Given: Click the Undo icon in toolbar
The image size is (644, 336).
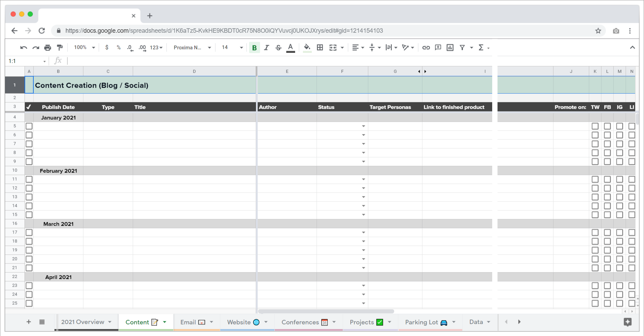Looking at the screenshot, I should [23, 48].
